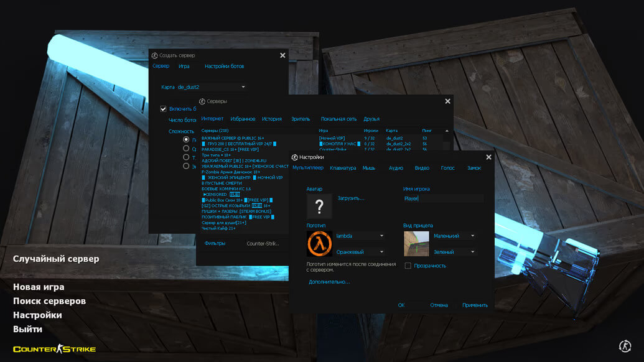This screenshot has height=362, width=644.
Task: Click the icon in Настройки window title
Action: pos(295,157)
